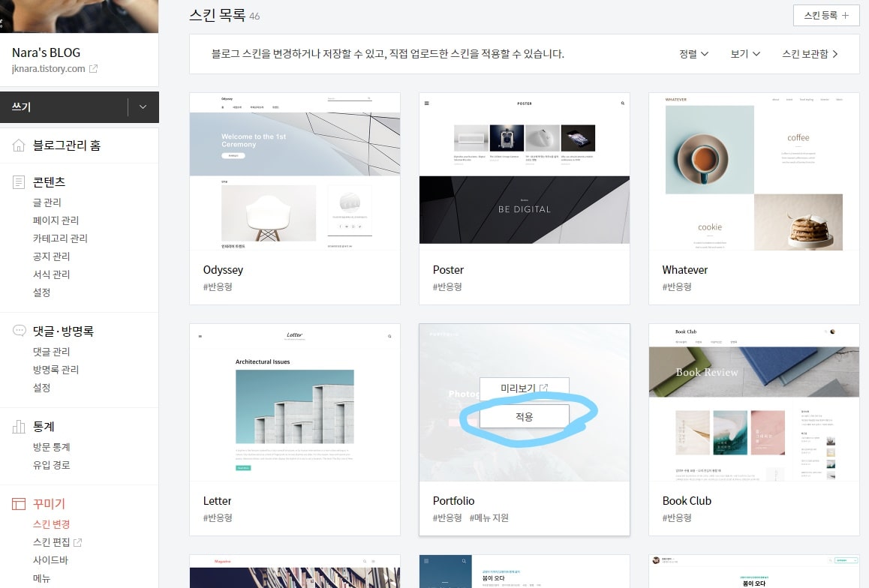
Task: Click the Whatever skin name
Action: 685,270
